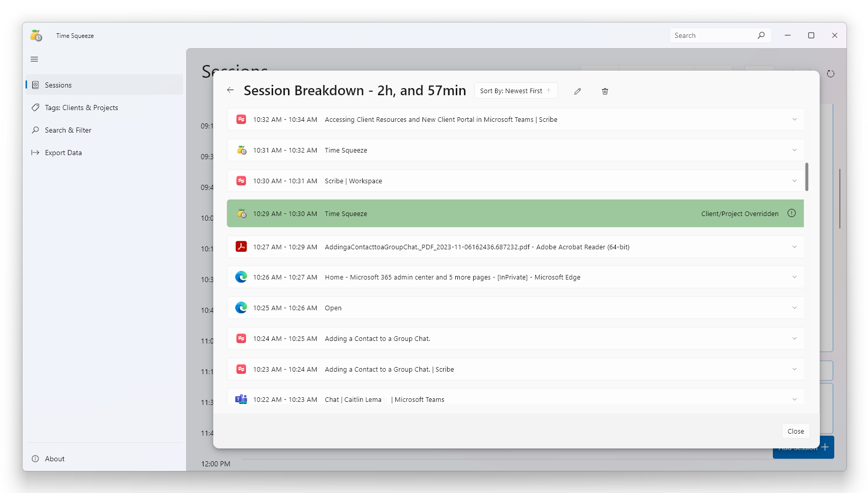The width and height of the screenshot is (868, 493).
Task: Go to Search & Filter page
Action: pyautogui.click(x=104, y=130)
